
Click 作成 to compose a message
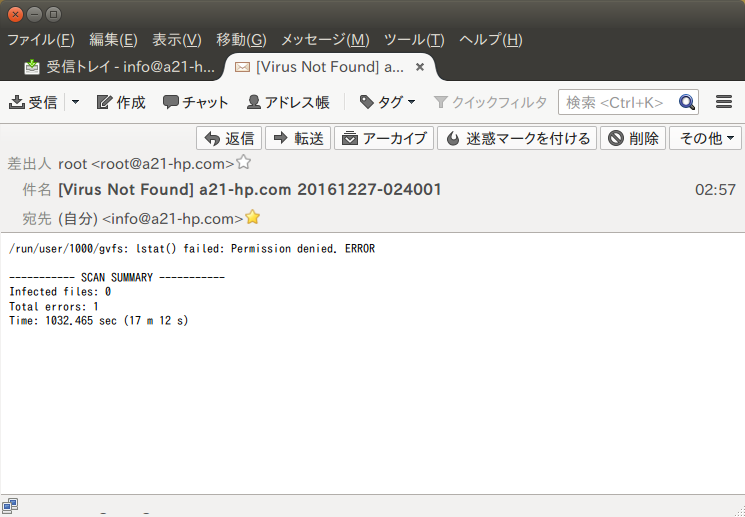coord(121,102)
